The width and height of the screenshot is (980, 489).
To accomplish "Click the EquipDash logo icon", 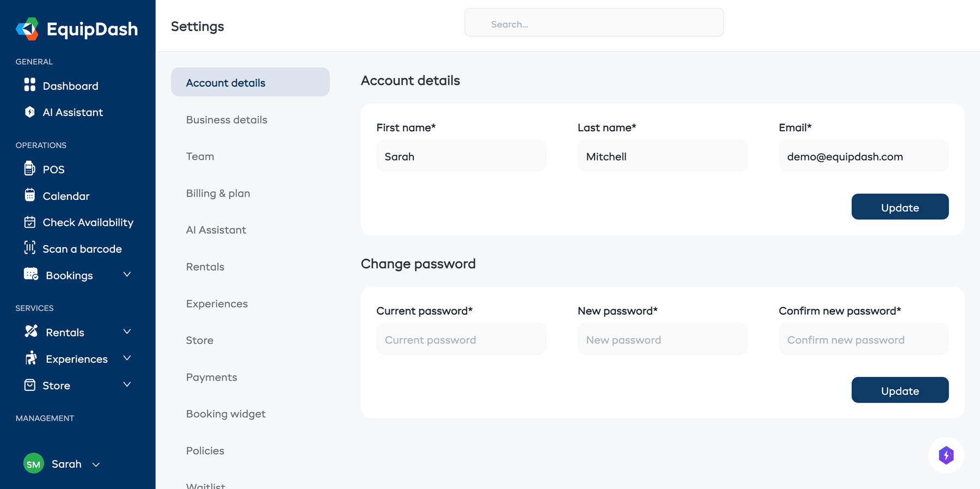I will [x=27, y=29].
